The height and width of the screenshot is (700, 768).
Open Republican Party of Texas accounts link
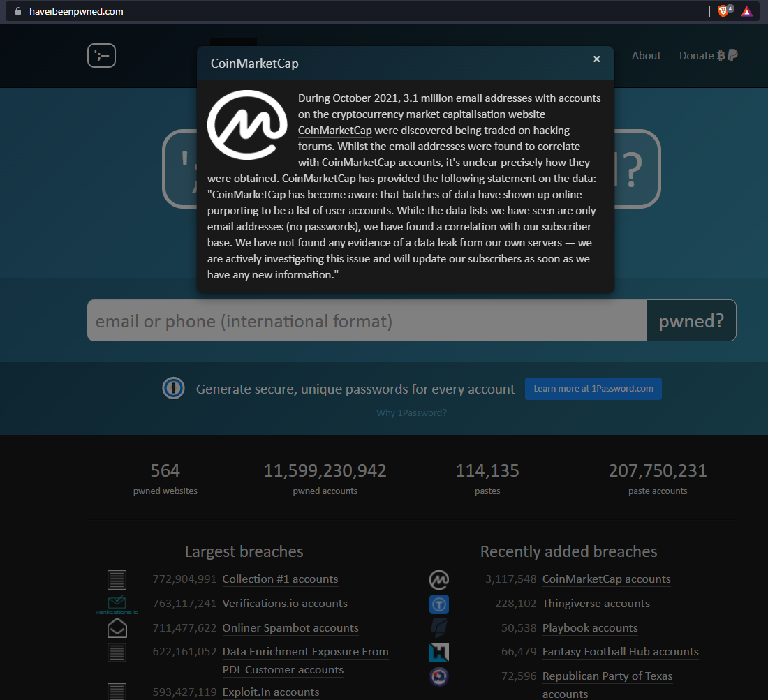click(x=607, y=685)
